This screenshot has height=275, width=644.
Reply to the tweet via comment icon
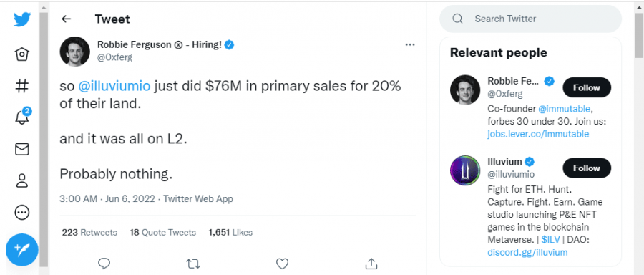pyautogui.click(x=104, y=263)
